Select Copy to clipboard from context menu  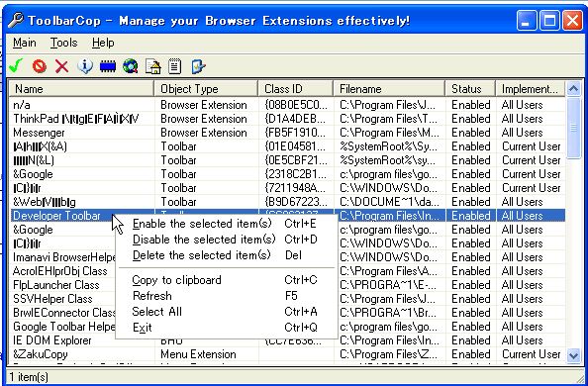226,280
